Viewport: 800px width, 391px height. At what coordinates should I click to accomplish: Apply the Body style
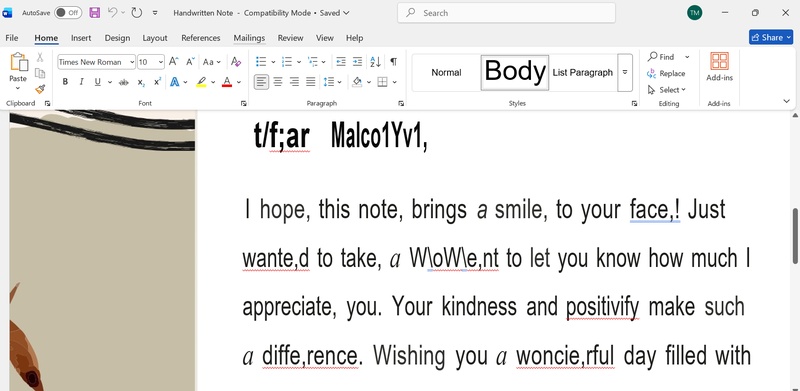[x=515, y=72]
